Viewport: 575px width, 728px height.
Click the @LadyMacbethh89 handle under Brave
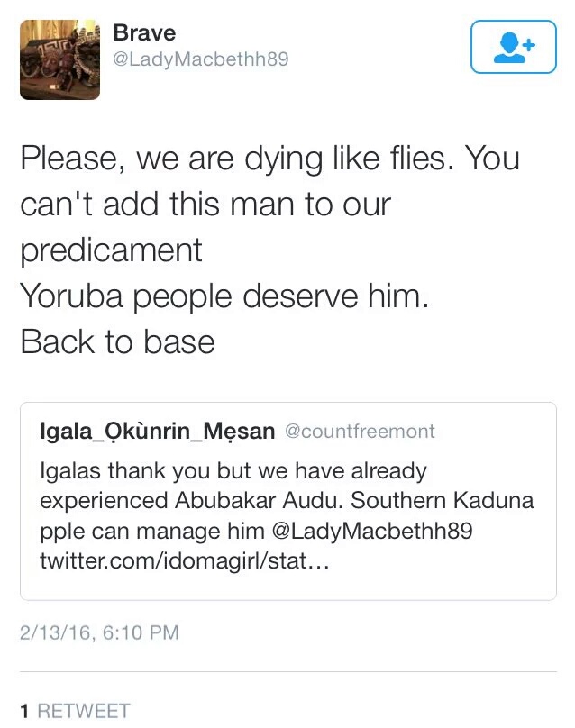200,60
